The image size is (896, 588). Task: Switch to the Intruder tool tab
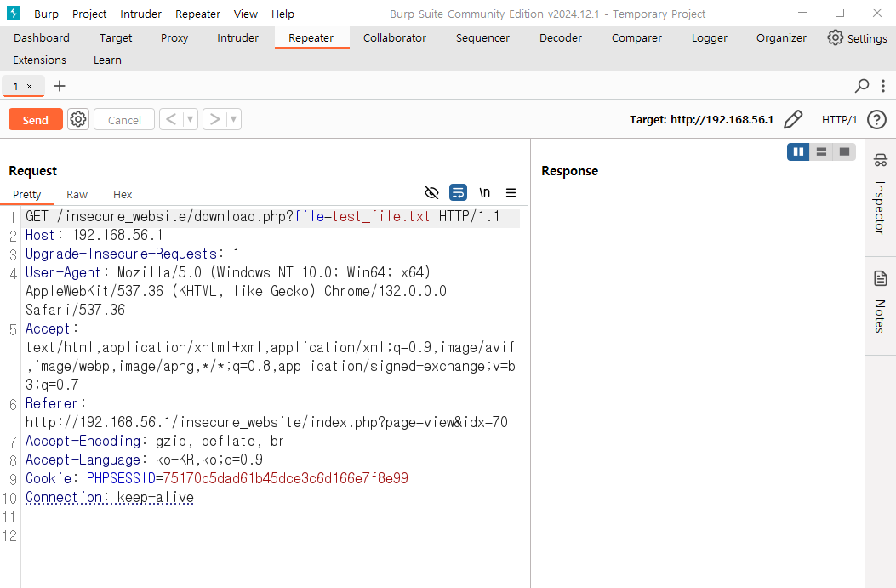(237, 37)
